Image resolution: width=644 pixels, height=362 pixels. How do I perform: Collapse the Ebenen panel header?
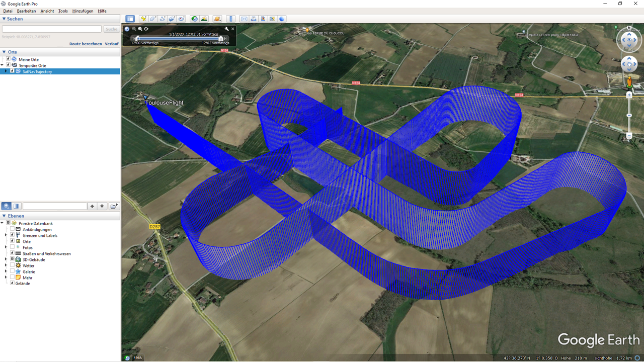click(4, 216)
